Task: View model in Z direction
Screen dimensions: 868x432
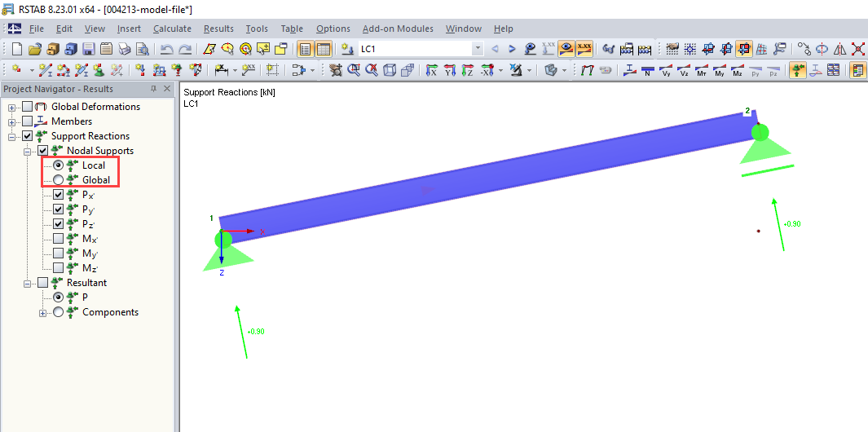Action: 469,70
